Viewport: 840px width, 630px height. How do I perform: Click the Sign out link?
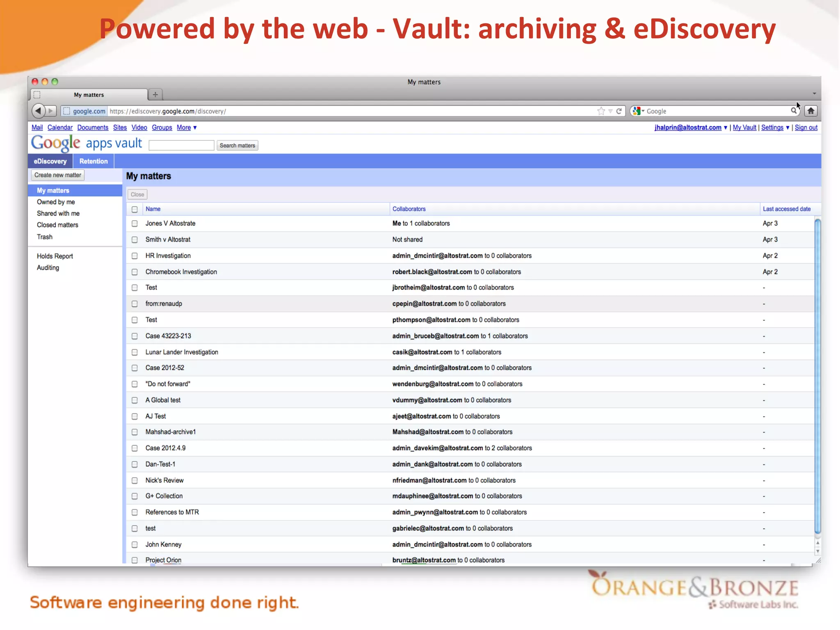pos(806,128)
